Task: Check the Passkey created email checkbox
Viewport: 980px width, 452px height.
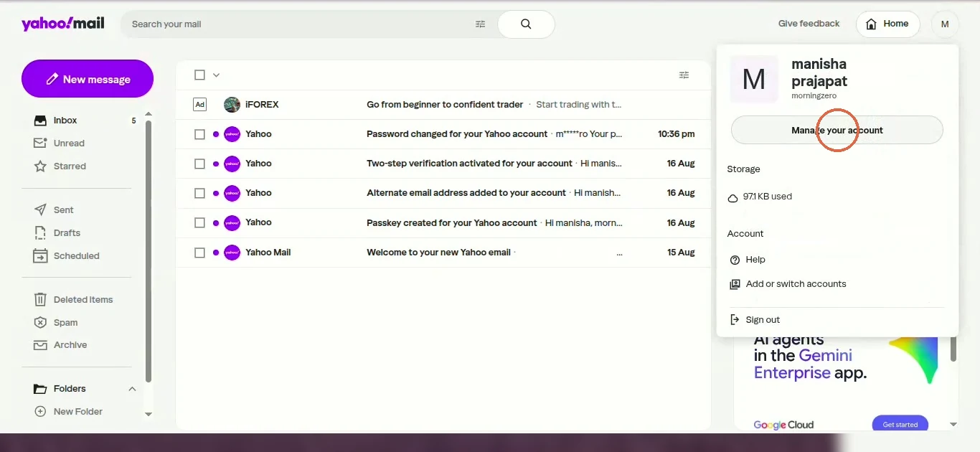Action: [199, 223]
